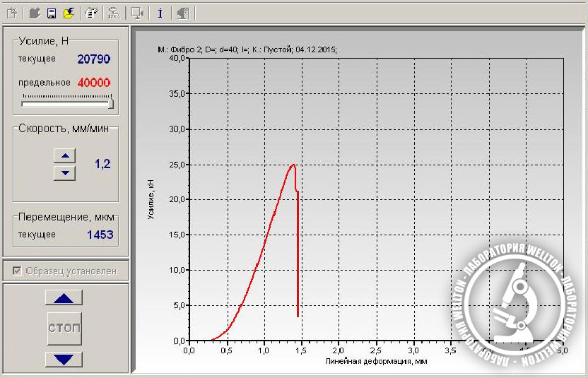Move crosshead up with large up arrow

click(64, 298)
